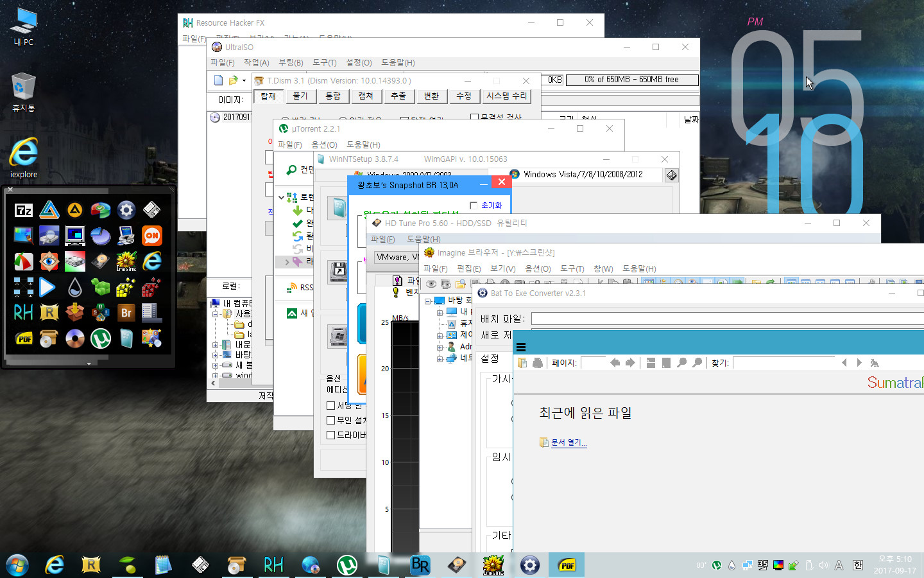924x578 pixels.
Task: Open 옵션(O) menu in uTorrent
Action: coord(324,144)
